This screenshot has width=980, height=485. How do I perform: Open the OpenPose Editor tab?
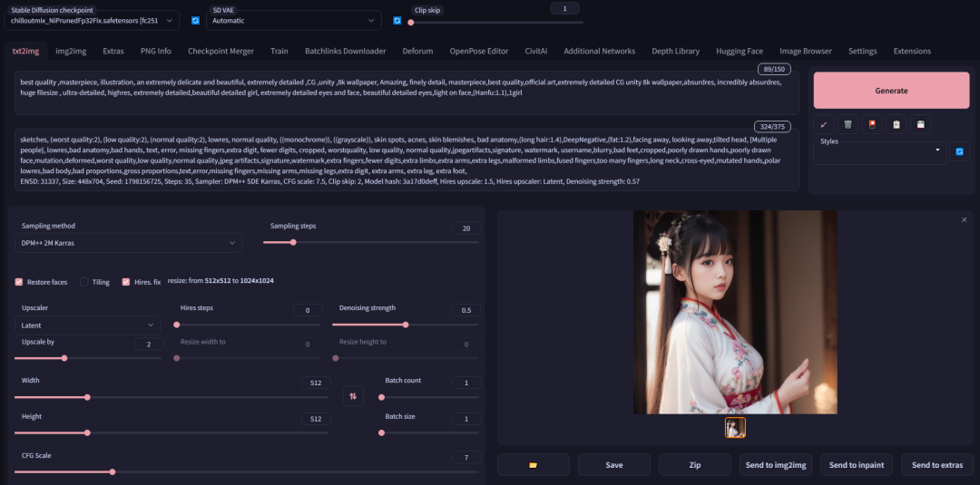point(478,51)
